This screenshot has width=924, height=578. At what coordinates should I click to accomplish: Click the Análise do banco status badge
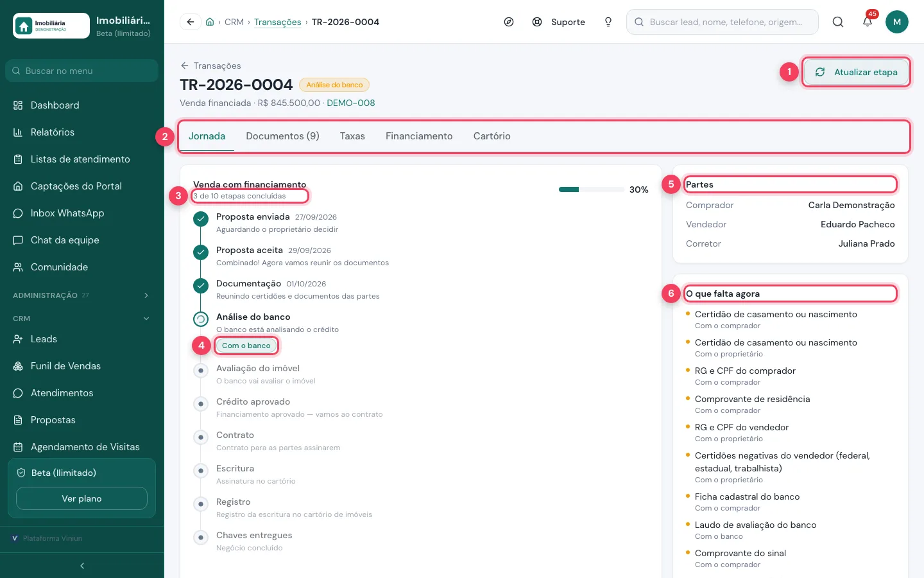tap(334, 85)
